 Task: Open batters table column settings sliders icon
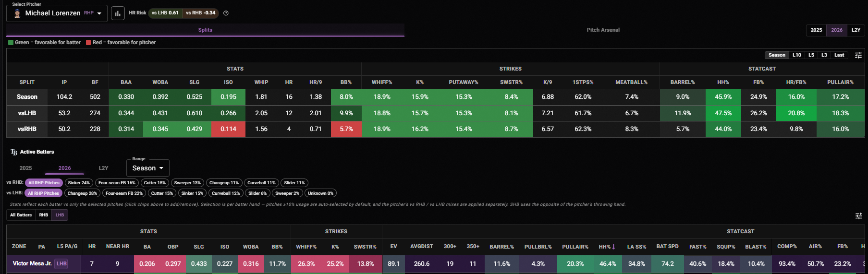pyautogui.click(x=858, y=216)
